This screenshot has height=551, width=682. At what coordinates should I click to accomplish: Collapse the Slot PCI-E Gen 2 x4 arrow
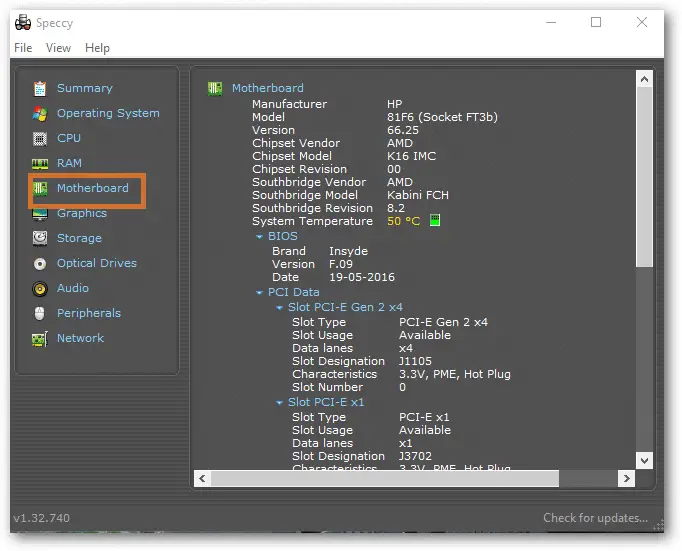[x=279, y=308]
